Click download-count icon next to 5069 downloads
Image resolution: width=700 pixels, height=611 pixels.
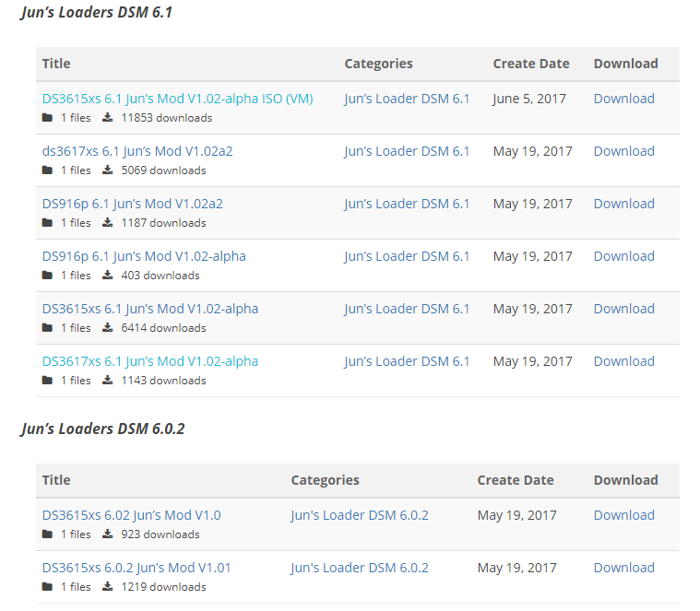tap(108, 170)
